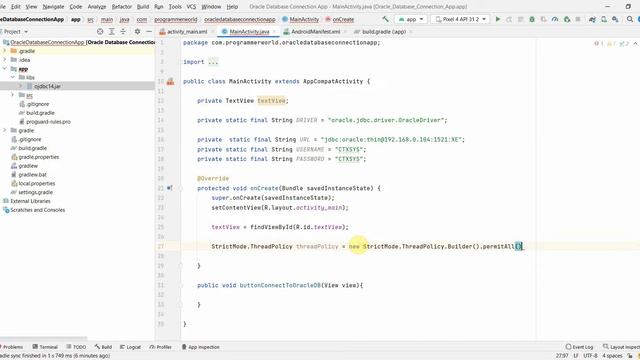
Task: Open the Event Log
Action: [x=579, y=347]
